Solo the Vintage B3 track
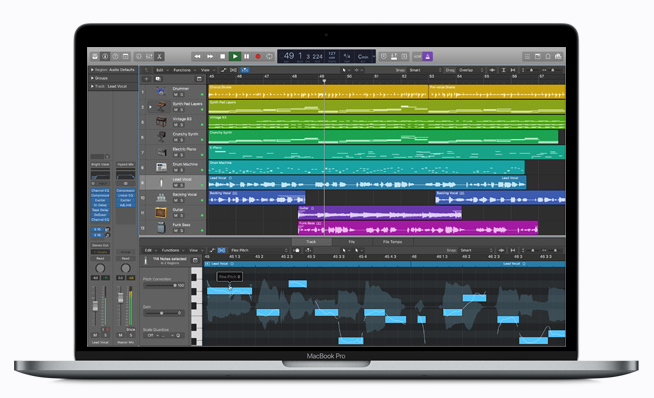This screenshot has height=398, width=654. 182,125
